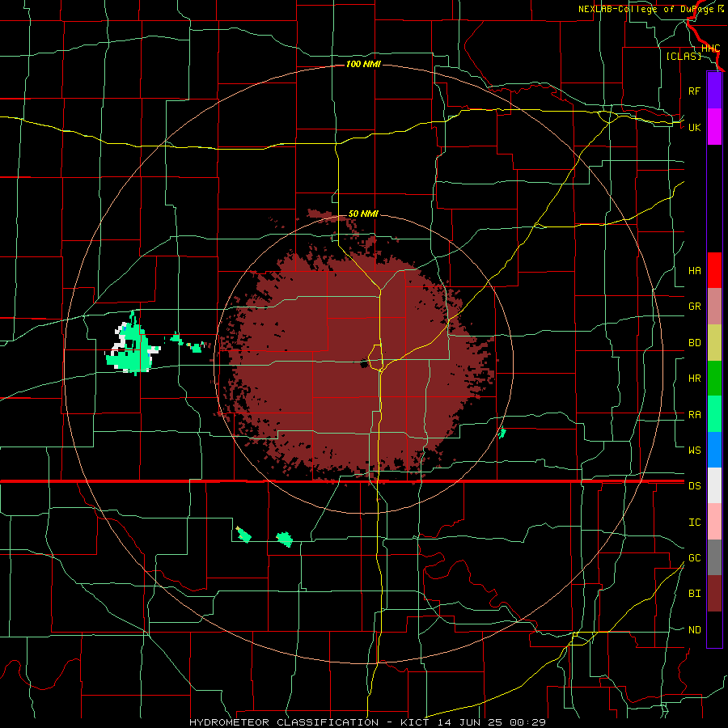Click the 100 NMI range ring label
This screenshot has width=728, height=728.
363,64
